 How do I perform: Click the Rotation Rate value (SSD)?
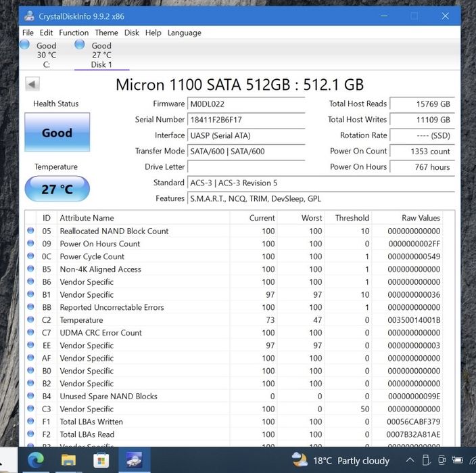[x=422, y=135]
